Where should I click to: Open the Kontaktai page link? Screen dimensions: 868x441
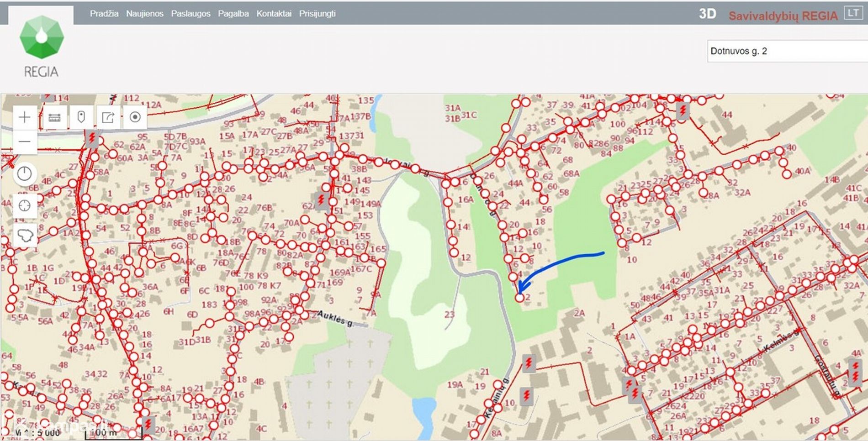click(x=274, y=14)
